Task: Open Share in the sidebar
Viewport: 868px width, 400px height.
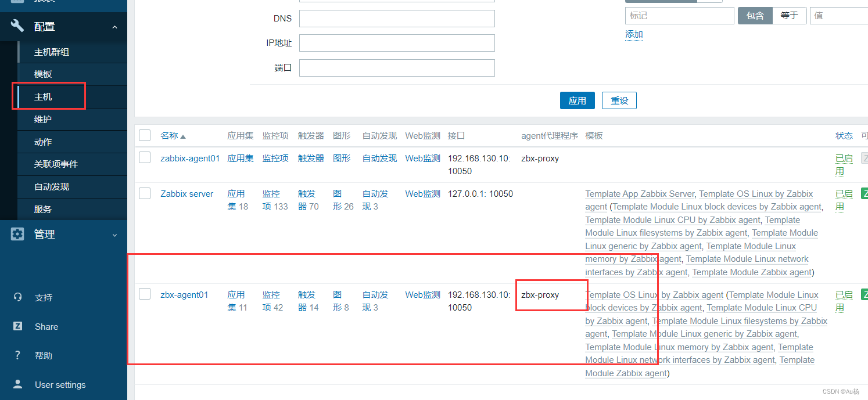Action: 46,326
